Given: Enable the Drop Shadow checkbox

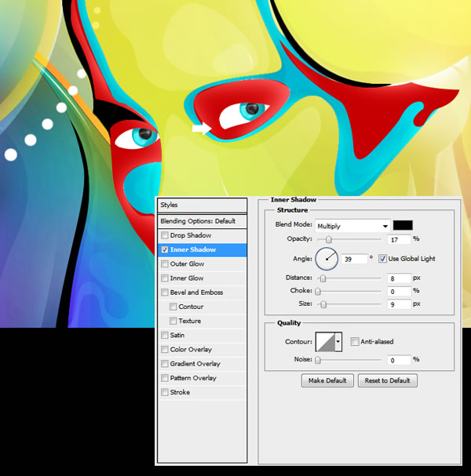Looking at the screenshot, I should coord(164,235).
